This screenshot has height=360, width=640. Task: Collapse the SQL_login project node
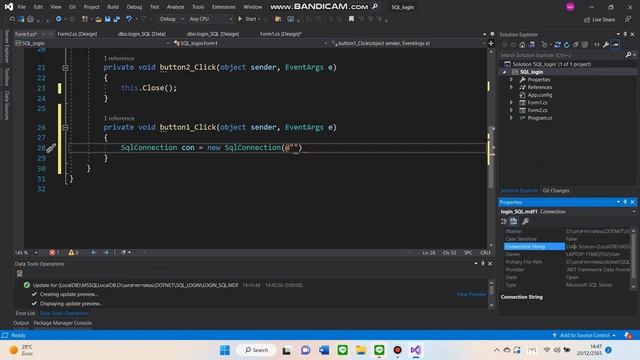504,72
